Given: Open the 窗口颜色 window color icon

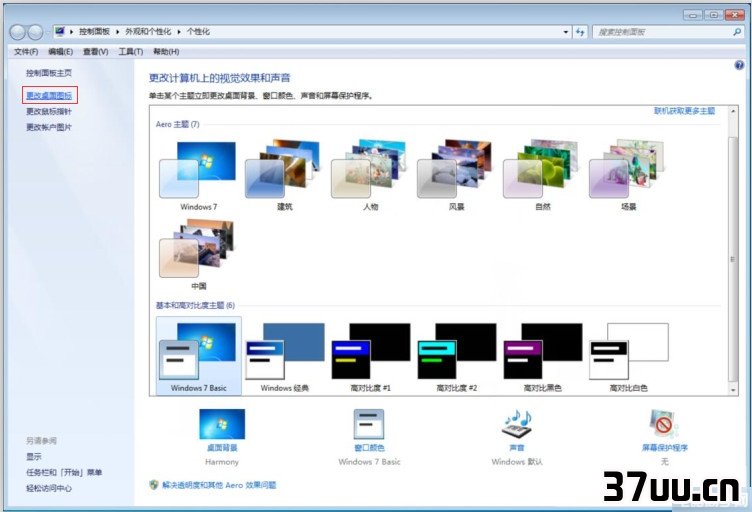Looking at the screenshot, I should coord(369,424).
